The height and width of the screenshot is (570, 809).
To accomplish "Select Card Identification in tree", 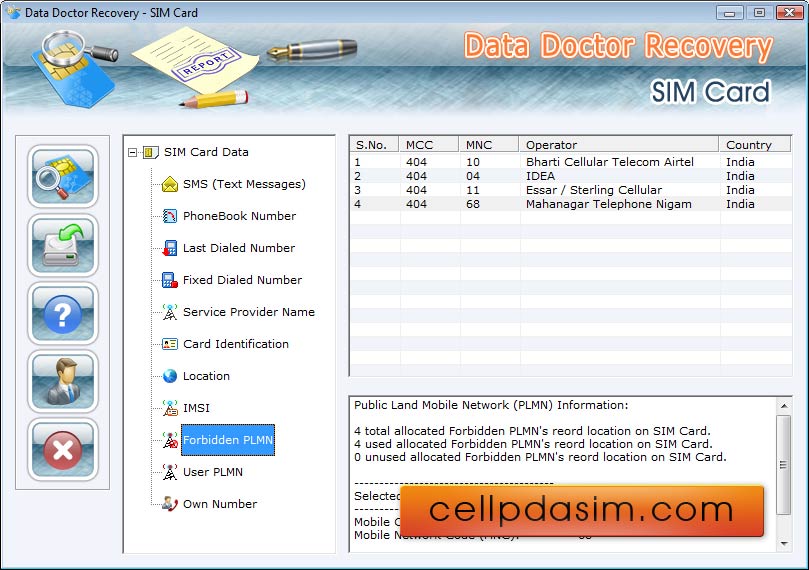I will coord(236,344).
